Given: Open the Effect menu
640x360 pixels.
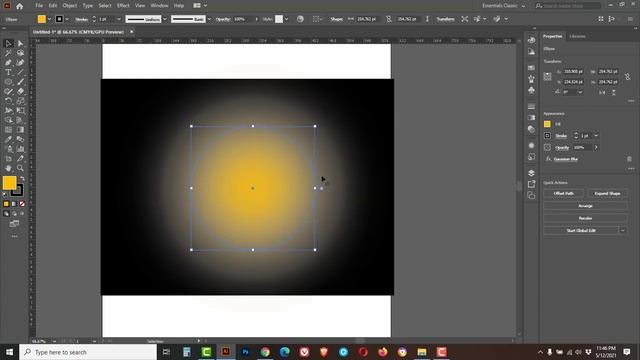Looking at the screenshot, I should point(123,6).
